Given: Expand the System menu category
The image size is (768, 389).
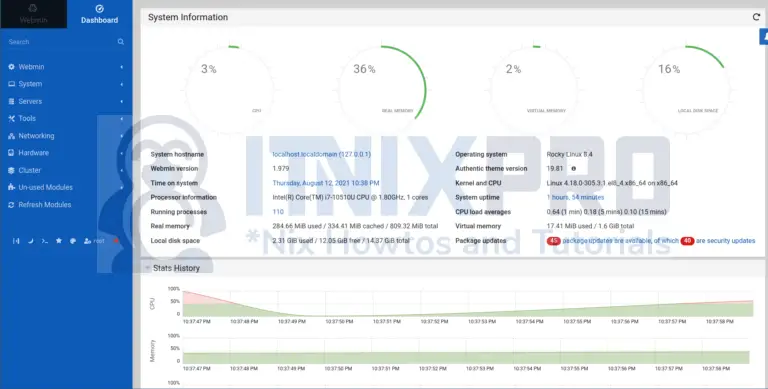Looking at the screenshot, I should click(66, 84).
